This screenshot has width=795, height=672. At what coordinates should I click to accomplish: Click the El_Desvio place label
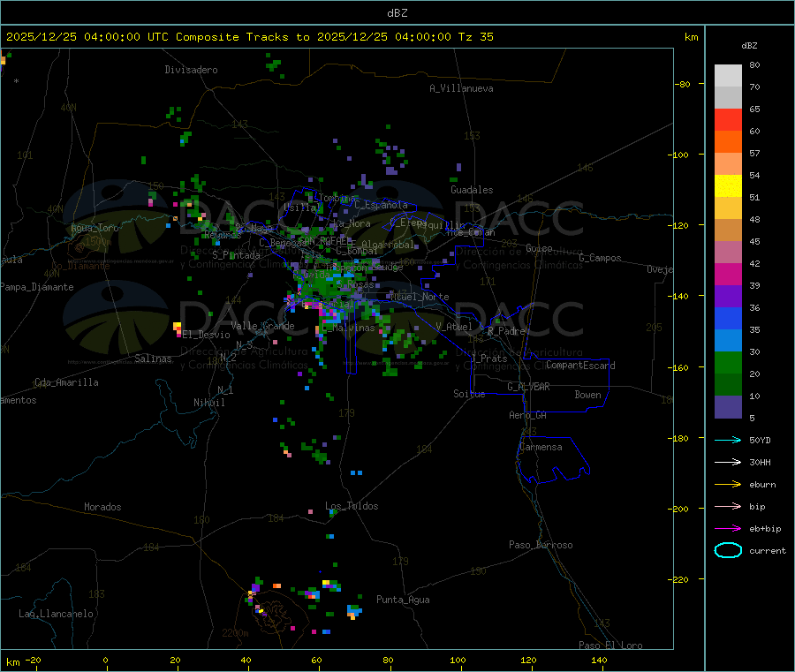[x=207, y=335]
